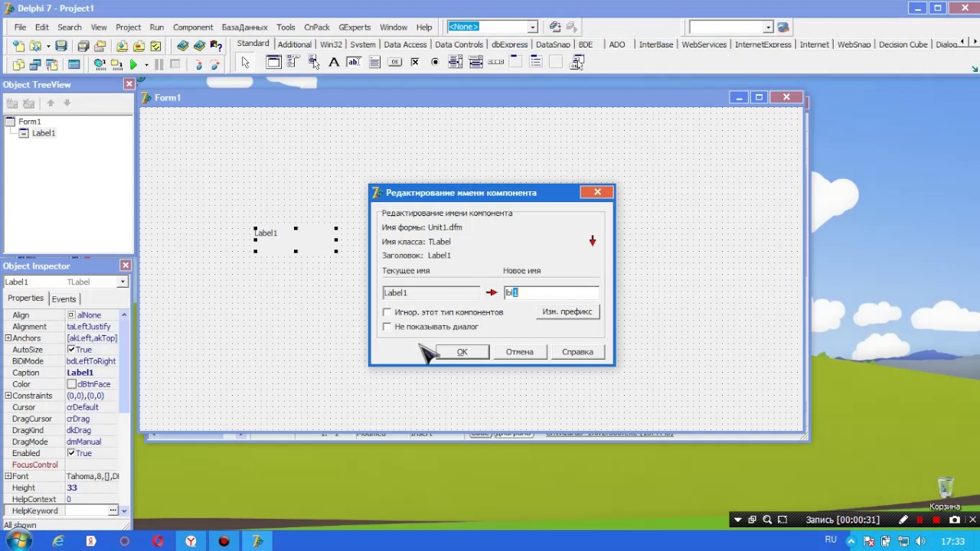Click the Color clBtnFace swatch
980x551 pixels.
click(x=71, y=384)
